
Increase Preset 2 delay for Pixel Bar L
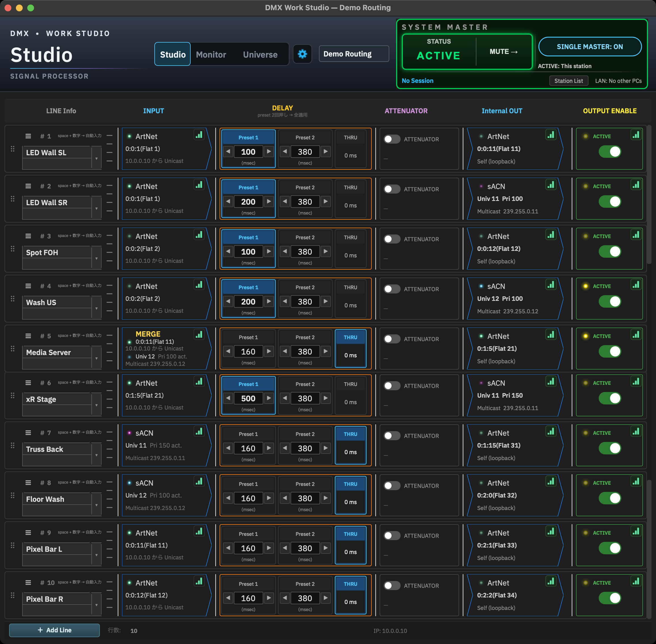326,548
